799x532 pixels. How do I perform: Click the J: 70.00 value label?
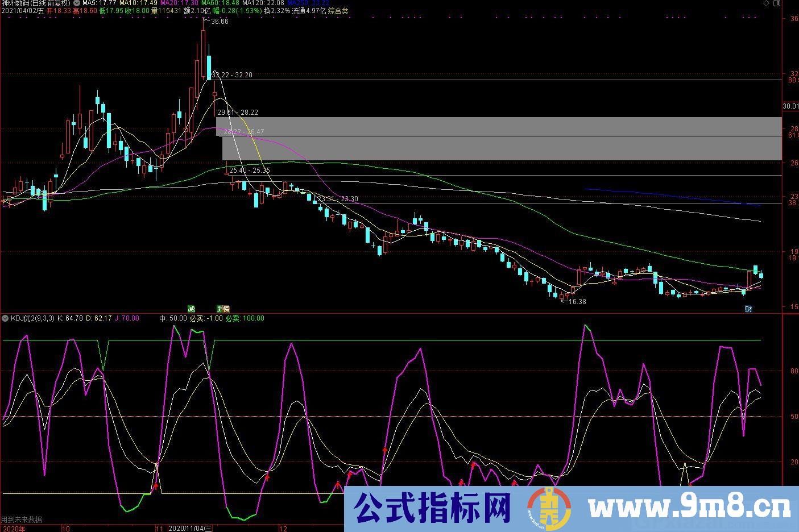click(127, 318)
